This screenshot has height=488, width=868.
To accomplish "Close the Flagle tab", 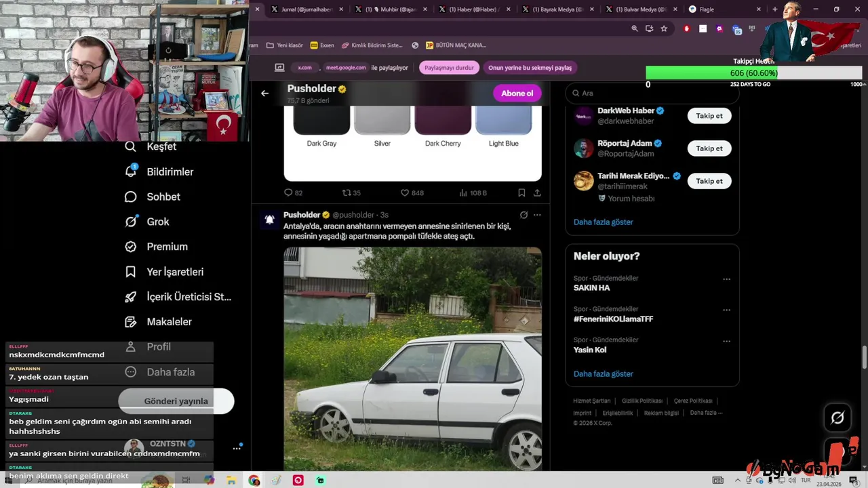I will pyautogui.click(x=759, y=9).
